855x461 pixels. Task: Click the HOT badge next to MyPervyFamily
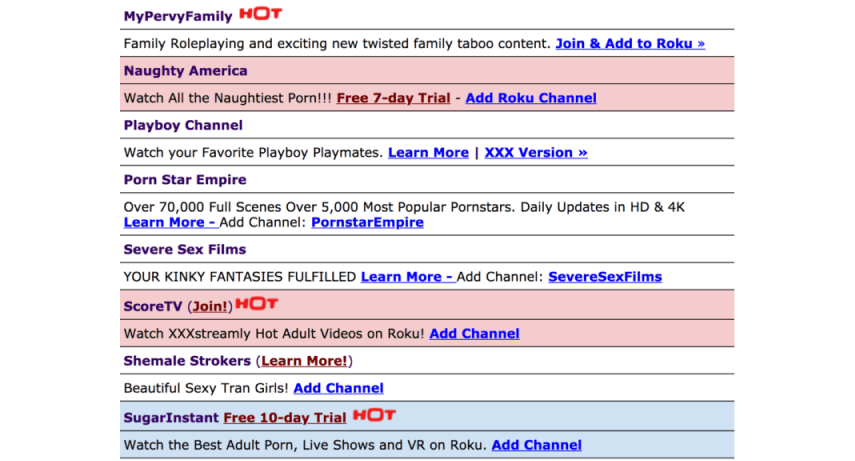click(x=261, y=14)
